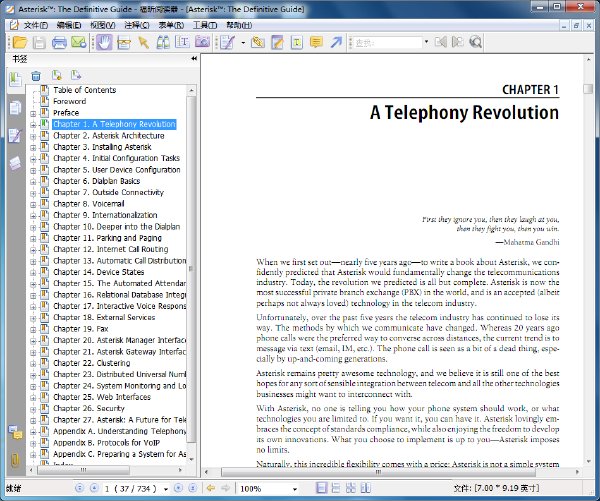This screenshot has height=501, width=600.
Task: Go to Chapter 8. Voicemail
Action: coord(89,204)
